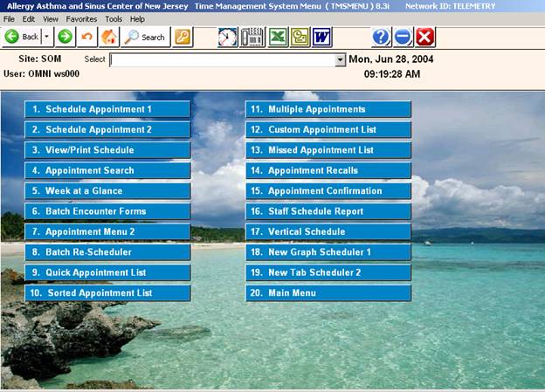Open the clock icon in toolbar
Image resolution: width=545 pixels, height=392 pixels.
tap(227, 37)
